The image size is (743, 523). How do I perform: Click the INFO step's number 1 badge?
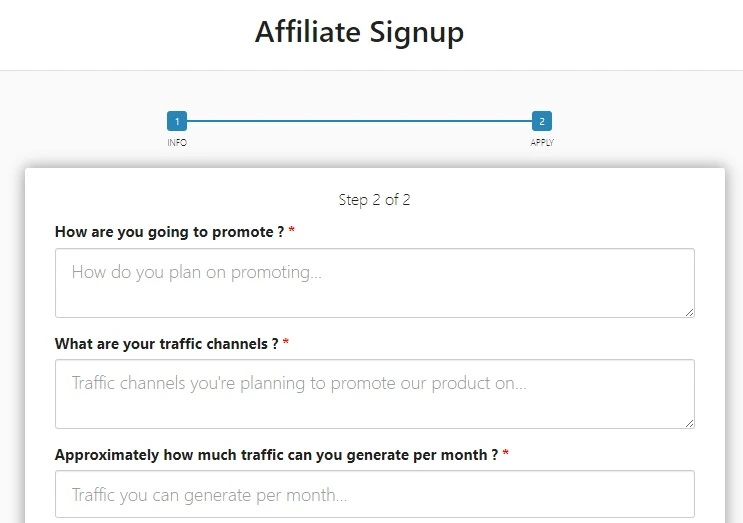[177, 121]
